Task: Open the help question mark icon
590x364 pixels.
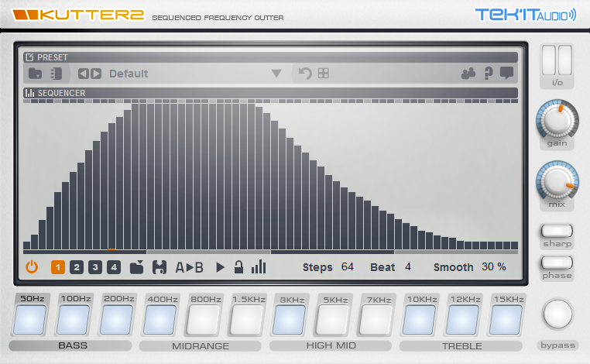Action: (x=488, y=74)
